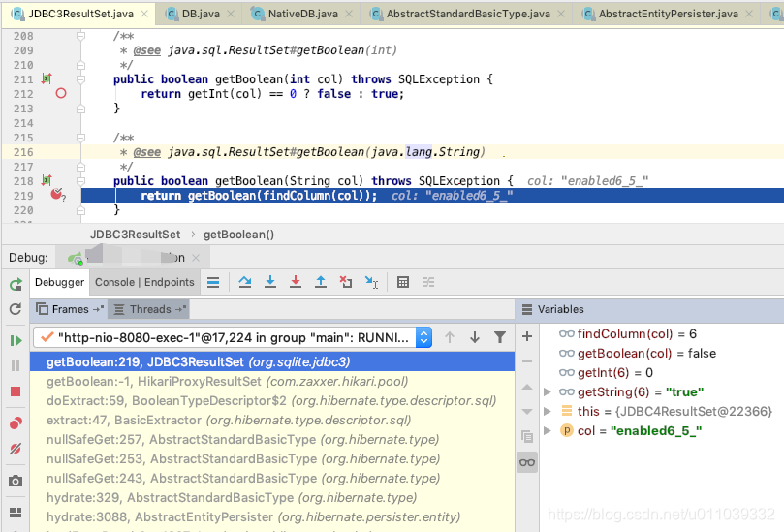Image resolution: width=784 pixels, height=532 pixels.
Task: Select the Threads panel tab
Action: 149,309
